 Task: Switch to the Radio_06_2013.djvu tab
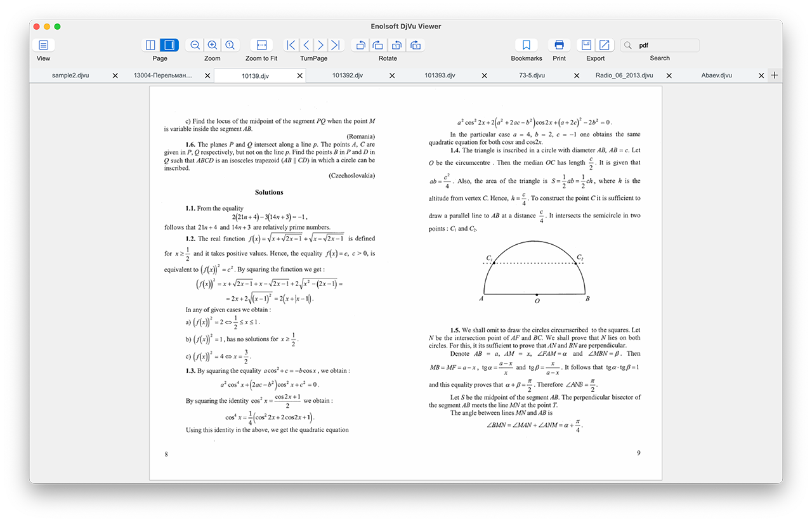tap(624, 75)
